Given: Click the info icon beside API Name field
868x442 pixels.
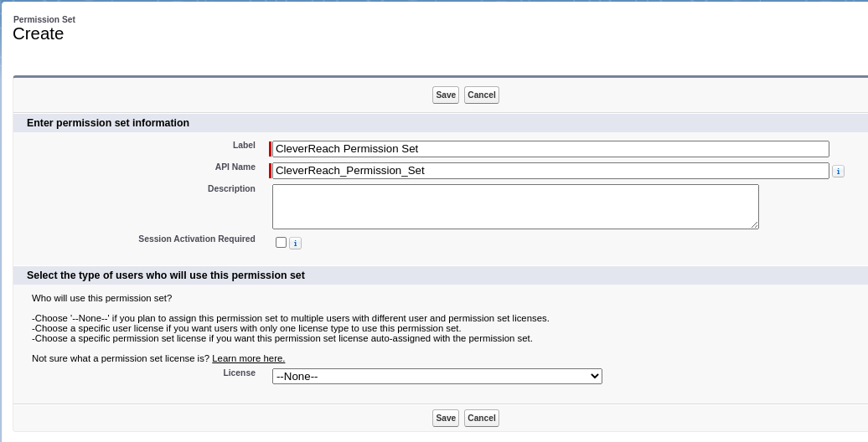Looking at the screenshot, I should coord(838,172).
